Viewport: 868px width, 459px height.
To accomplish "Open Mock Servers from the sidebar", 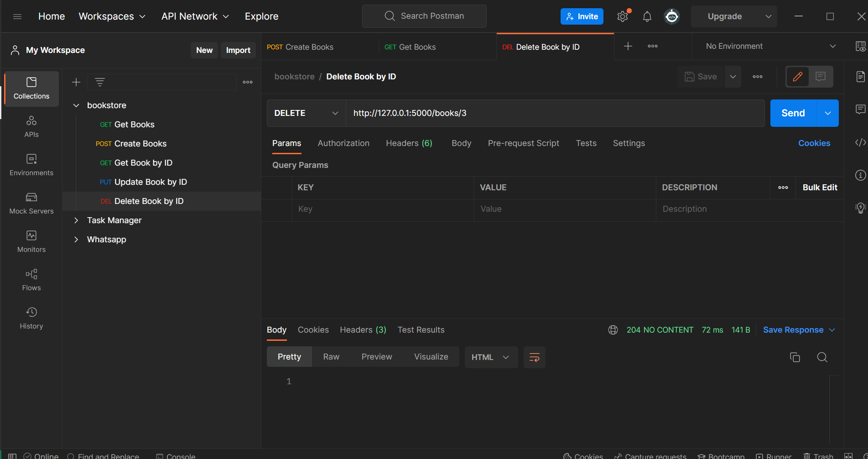I will [x=31, y=203].
